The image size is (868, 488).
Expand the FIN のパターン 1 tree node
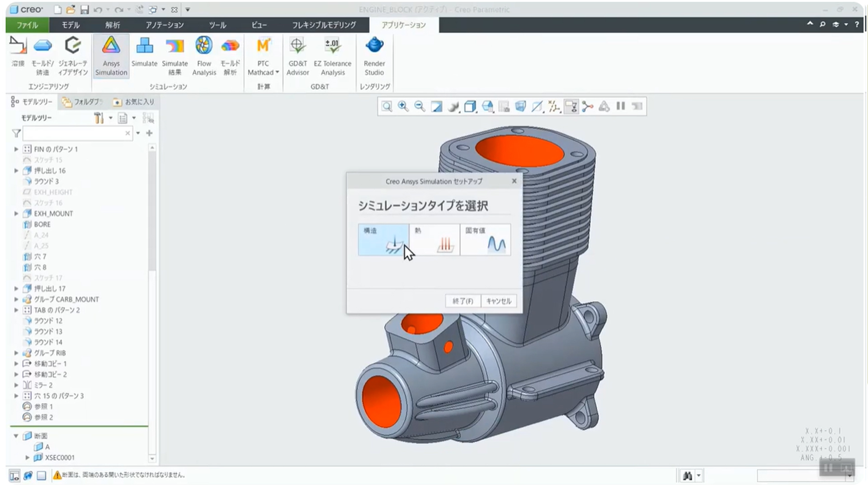pyautogui.click(x=16, y=149)
